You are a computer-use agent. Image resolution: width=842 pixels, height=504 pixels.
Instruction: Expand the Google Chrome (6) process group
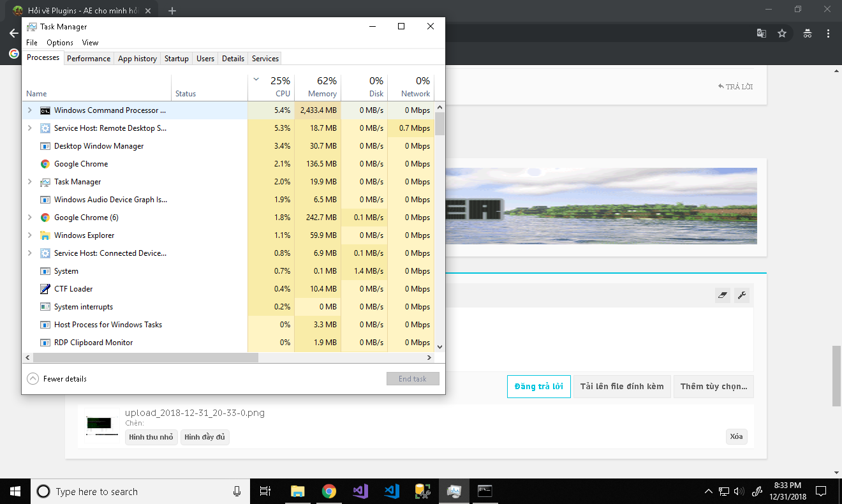[x=29, y=218]
